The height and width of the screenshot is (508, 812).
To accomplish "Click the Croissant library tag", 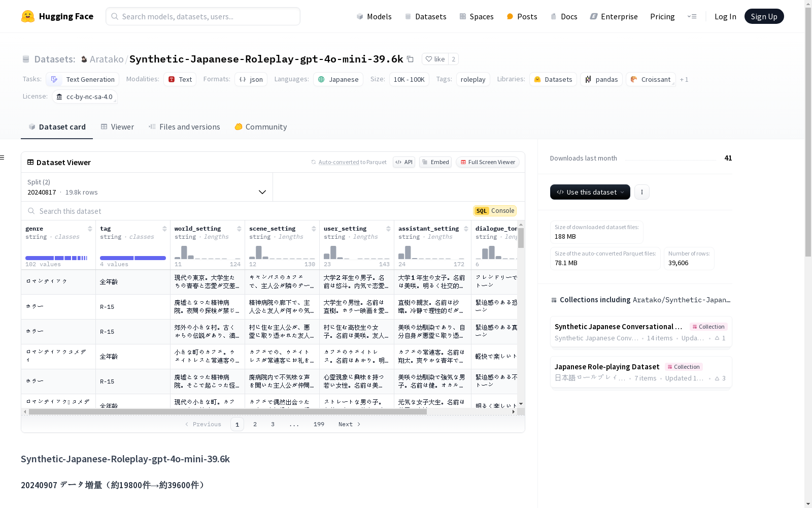I will pos(651,79).
